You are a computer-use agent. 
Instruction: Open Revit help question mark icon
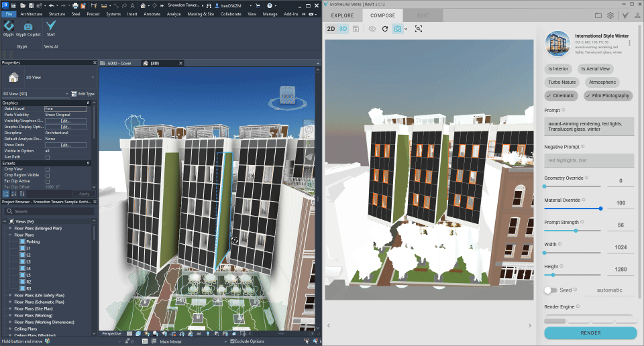tap(270, 6)
